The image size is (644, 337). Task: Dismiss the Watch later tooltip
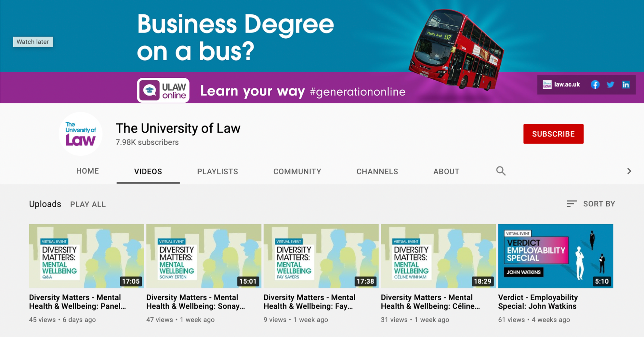click(x=33, y=42)
